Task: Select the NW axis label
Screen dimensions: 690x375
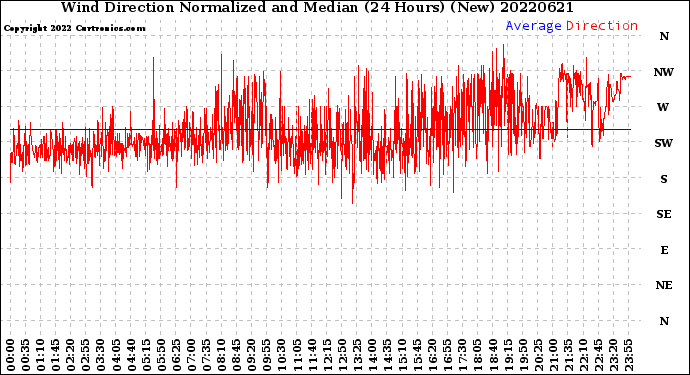Action: coord(664,72)
